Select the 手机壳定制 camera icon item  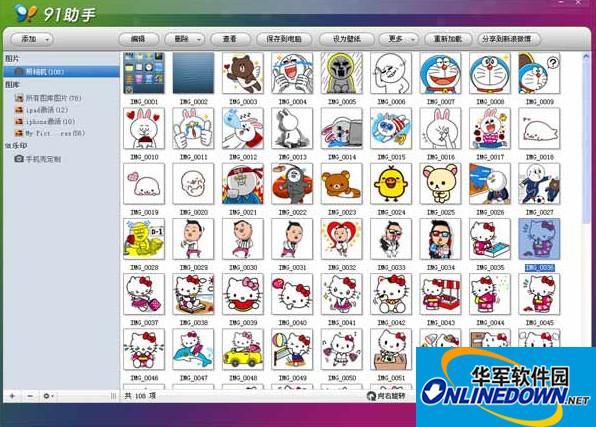tap(19, 159)
